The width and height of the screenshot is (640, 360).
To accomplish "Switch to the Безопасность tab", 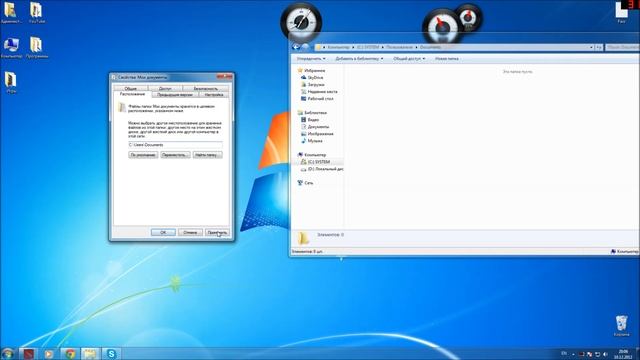I will (205, 88).
